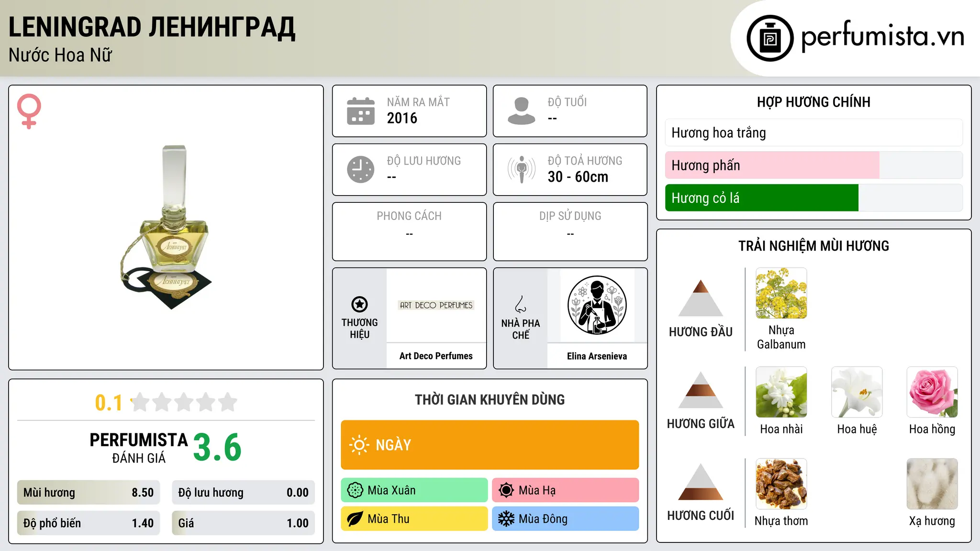Click the five-star rating row

coord(184,402)
